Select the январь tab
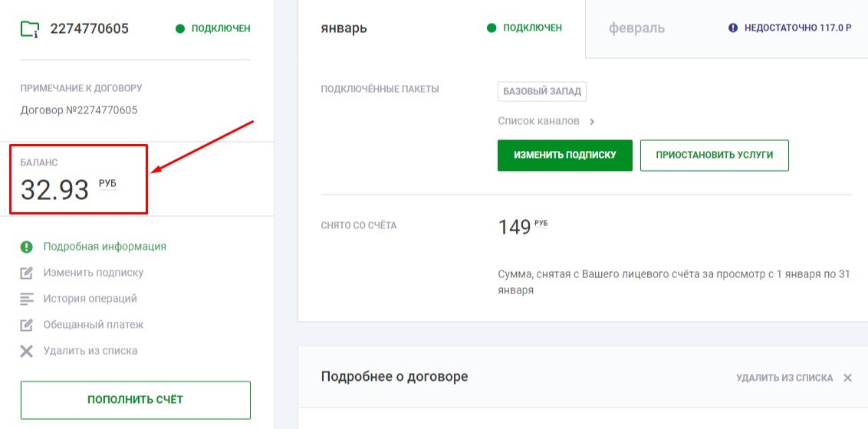The width and height of the screenshot is (868, 429). pyautogui.click(x=344, y=28)
